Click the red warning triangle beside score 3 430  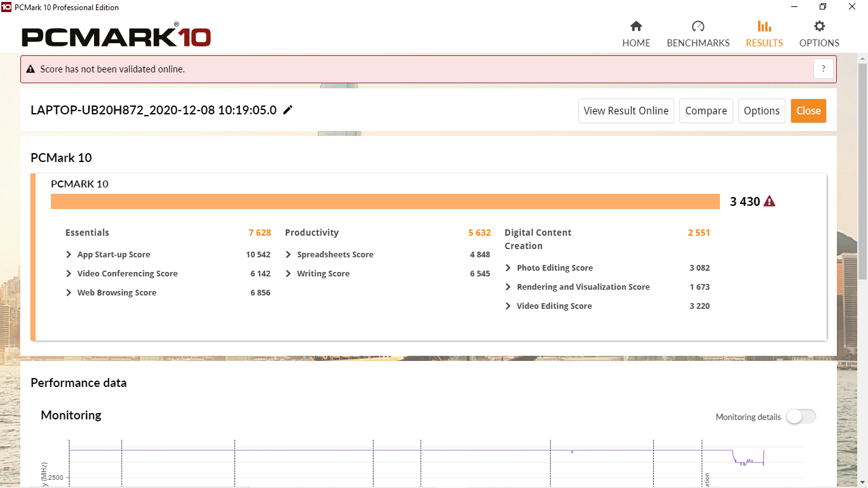770,201
